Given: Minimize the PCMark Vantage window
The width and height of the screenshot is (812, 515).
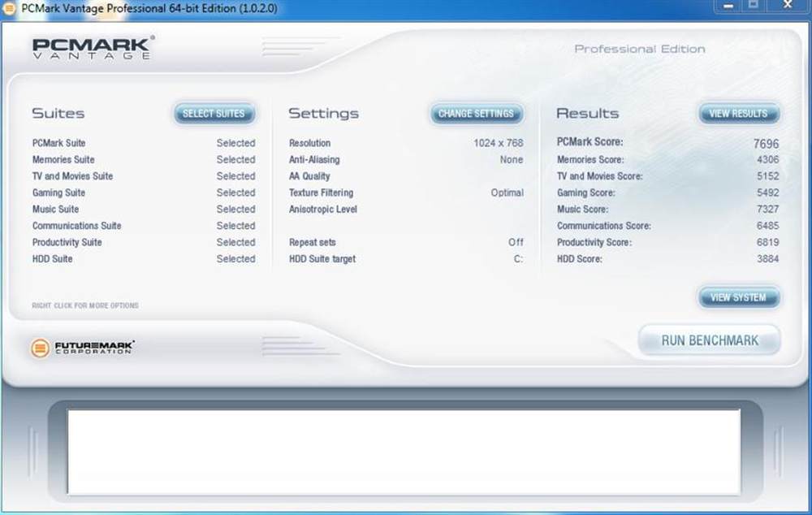Looking at the screenshot, I should pyautogui.click(x=728, y=6).
